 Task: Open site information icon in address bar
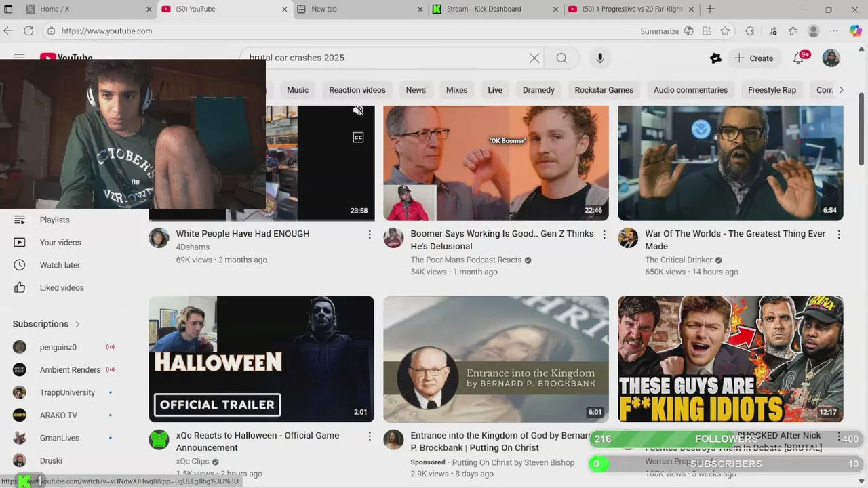(51, 30)
